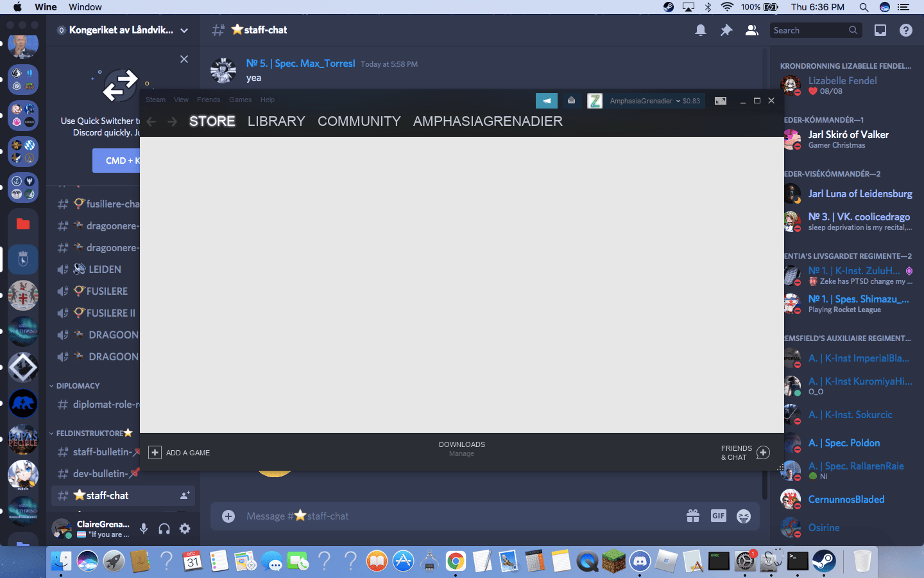Switch to the Steam LIBRARY tab
This screenshot has width=924, height=578.
pos(276,121)
